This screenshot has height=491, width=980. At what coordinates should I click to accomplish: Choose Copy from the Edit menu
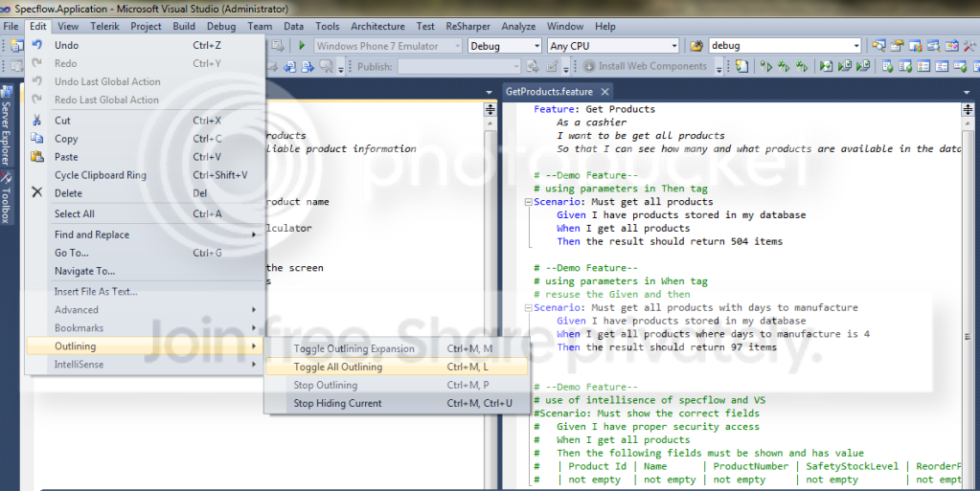[x=146, y=139]
